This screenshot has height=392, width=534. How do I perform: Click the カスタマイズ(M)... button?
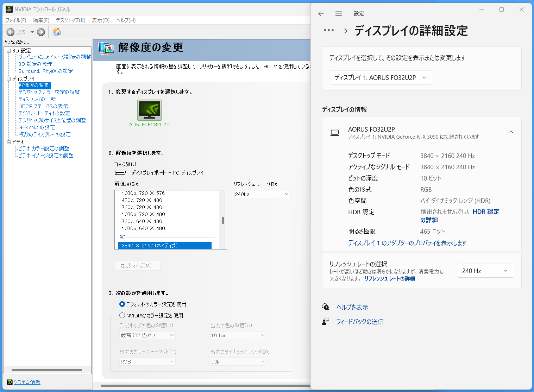pyautogui.click(x=138, y=266)
